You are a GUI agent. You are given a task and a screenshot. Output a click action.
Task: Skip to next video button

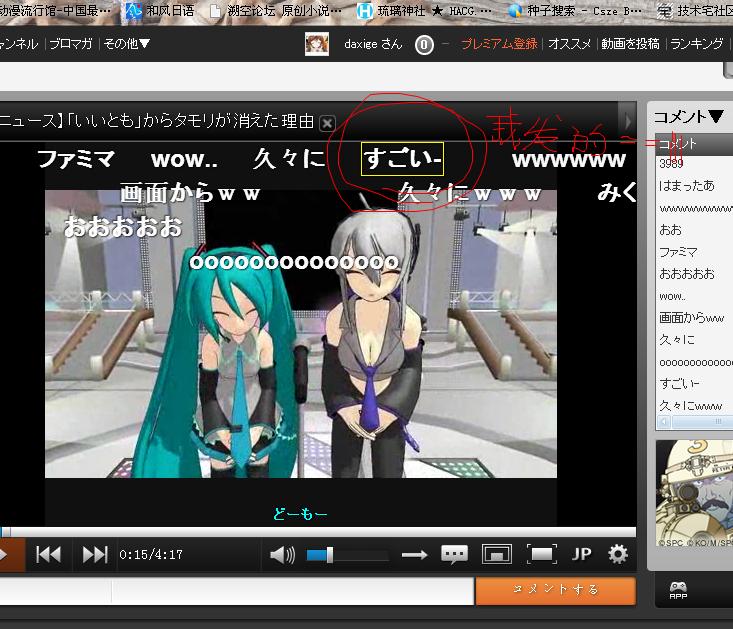coord(95,555)
